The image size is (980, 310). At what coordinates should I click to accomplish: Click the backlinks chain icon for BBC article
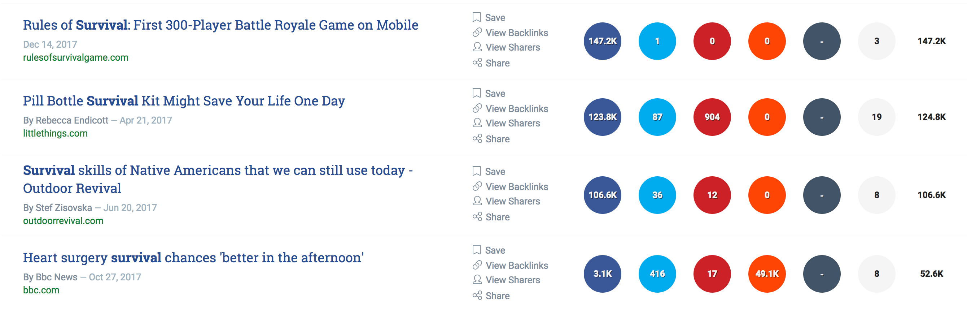477,265
